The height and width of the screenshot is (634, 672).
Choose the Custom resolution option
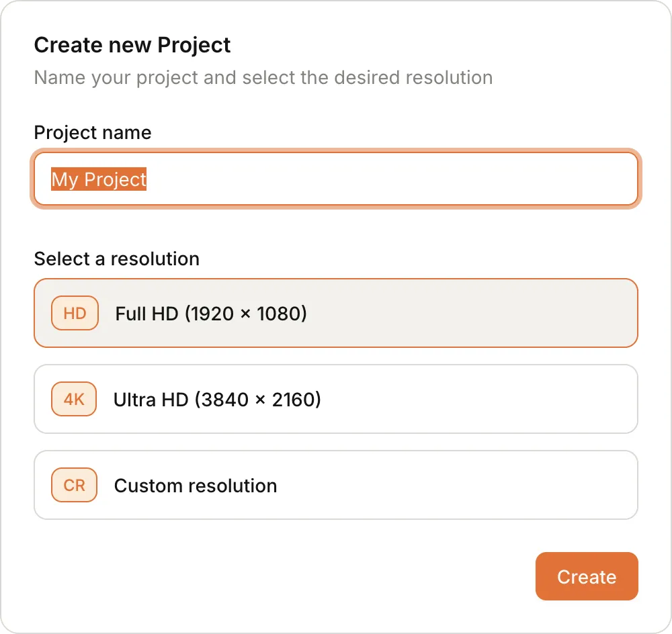pos(336,485)
